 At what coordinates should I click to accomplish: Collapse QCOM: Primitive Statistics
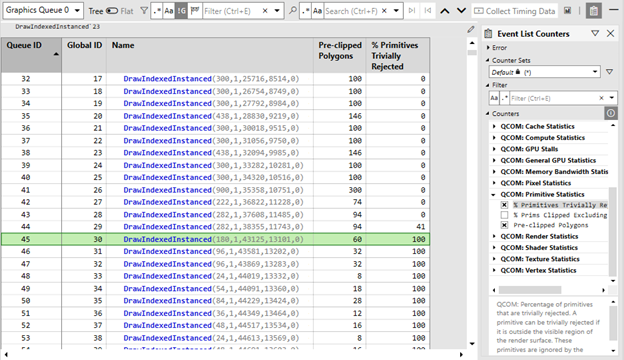click(494, 195)
